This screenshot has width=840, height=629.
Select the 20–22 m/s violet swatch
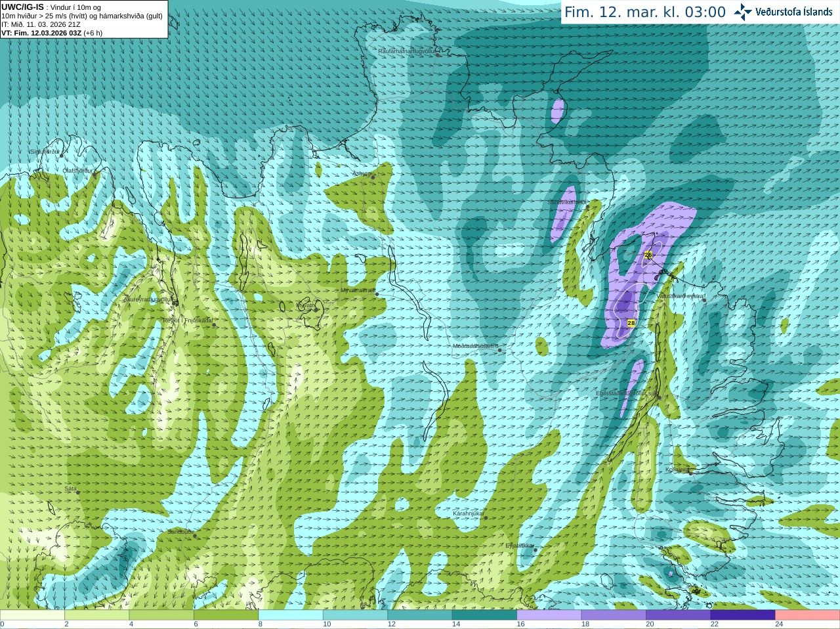(x=679, y=615)
